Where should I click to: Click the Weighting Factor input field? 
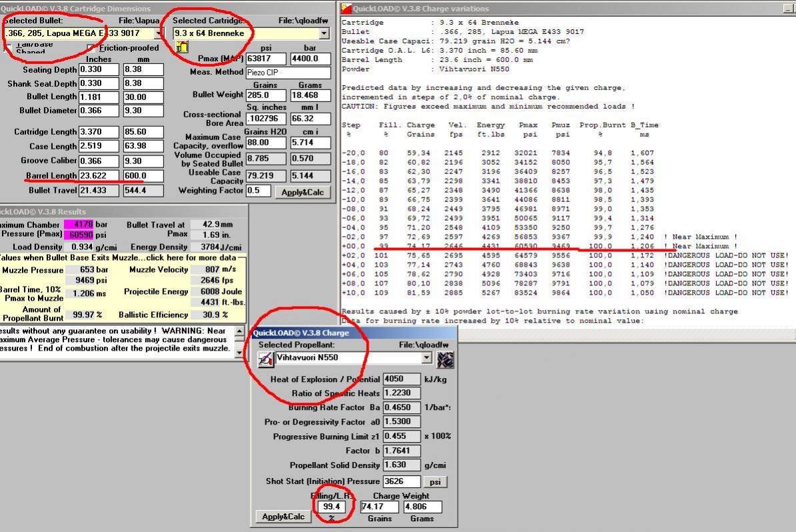pyautogui.click(x=259, y=191)
